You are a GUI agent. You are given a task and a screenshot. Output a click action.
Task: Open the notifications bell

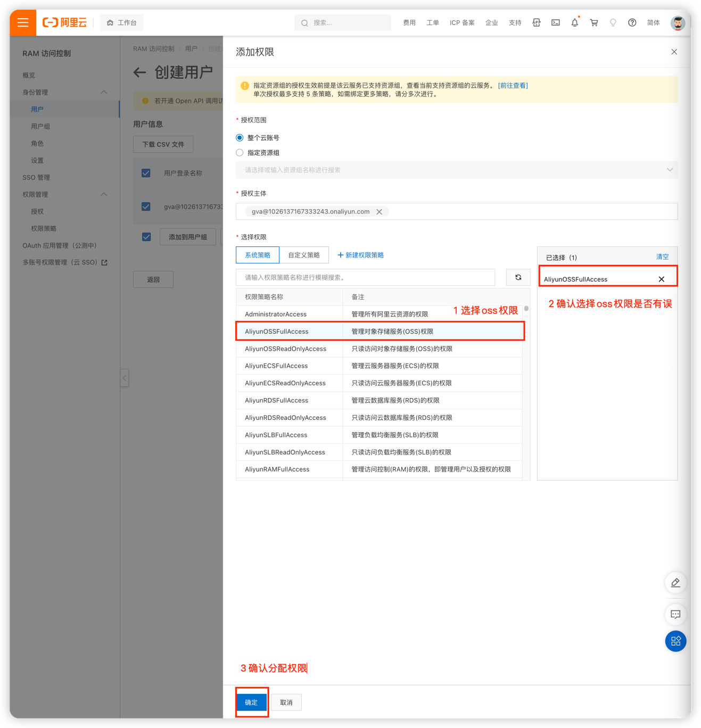574,23
